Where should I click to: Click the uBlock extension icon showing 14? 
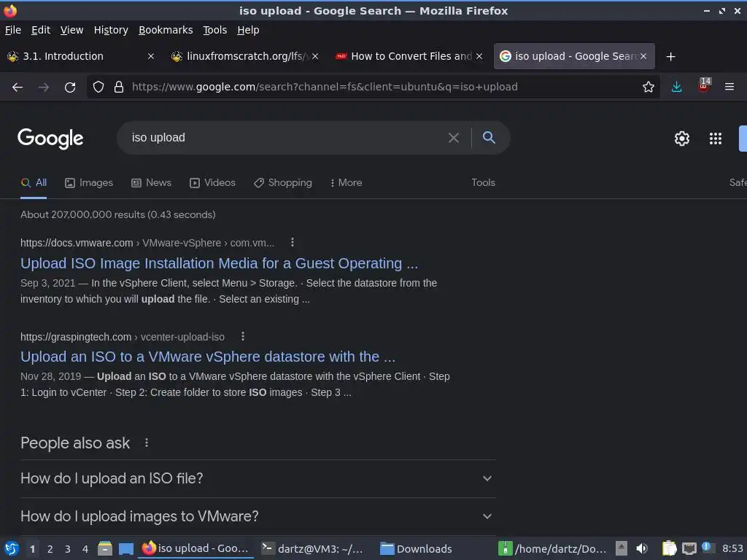pyautogui.click(x=704, y=86)
